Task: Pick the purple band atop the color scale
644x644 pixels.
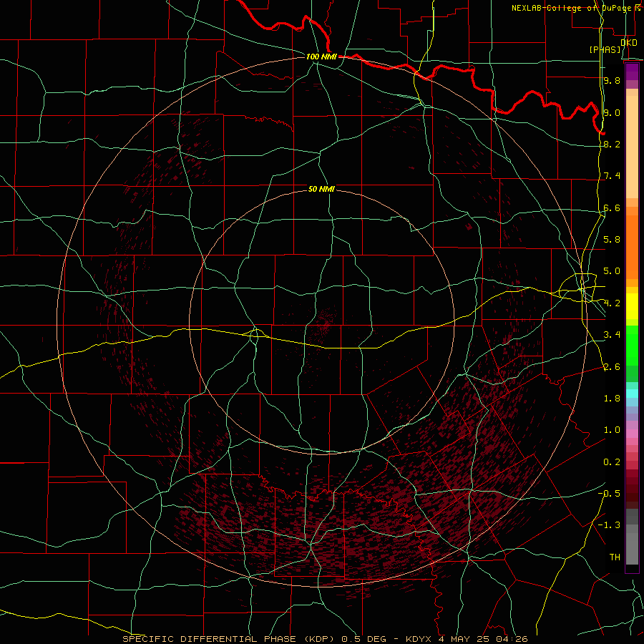Action: coord(632,72)
